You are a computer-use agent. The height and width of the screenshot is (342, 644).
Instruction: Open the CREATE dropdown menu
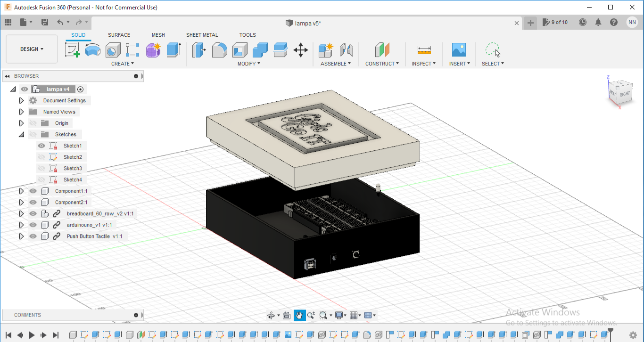[x=123, y=64]
